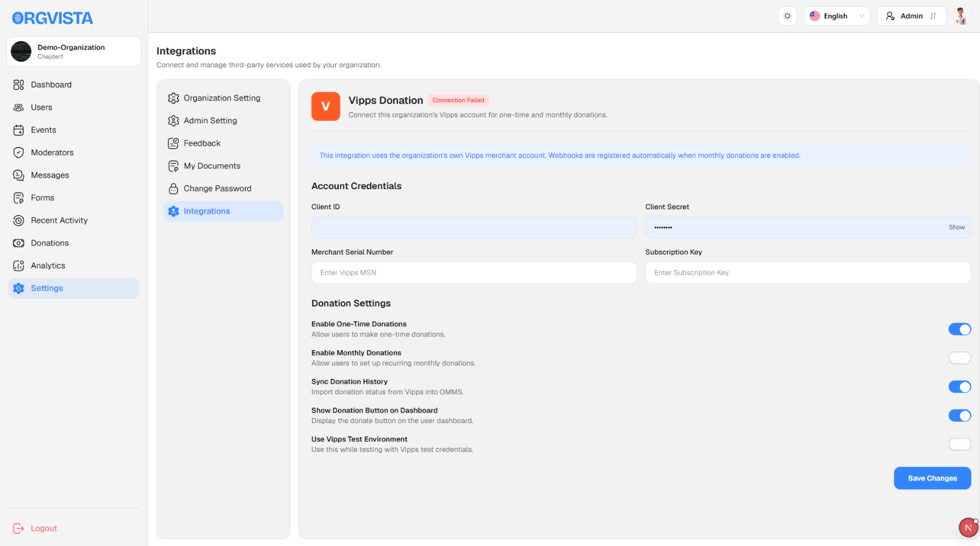980x546 pixels.
Task: Click the Account Credentials heading
Action: pyautogui.click(x=356, y=186)
